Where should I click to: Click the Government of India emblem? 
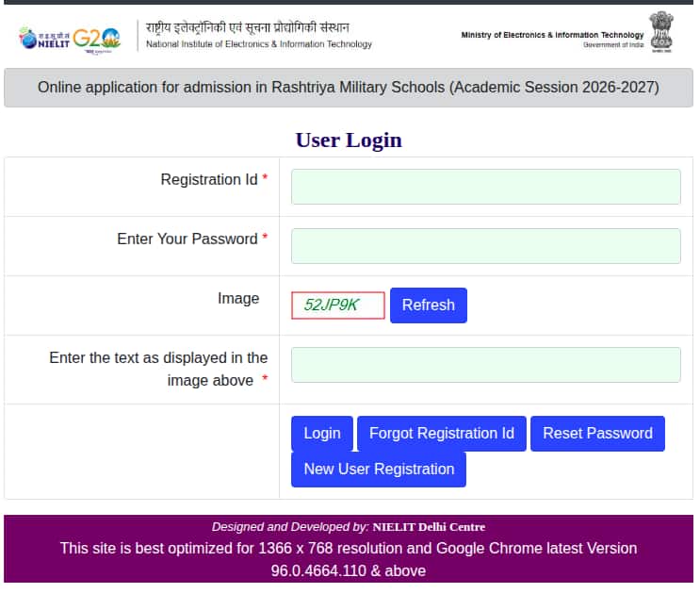coord(661,32)
